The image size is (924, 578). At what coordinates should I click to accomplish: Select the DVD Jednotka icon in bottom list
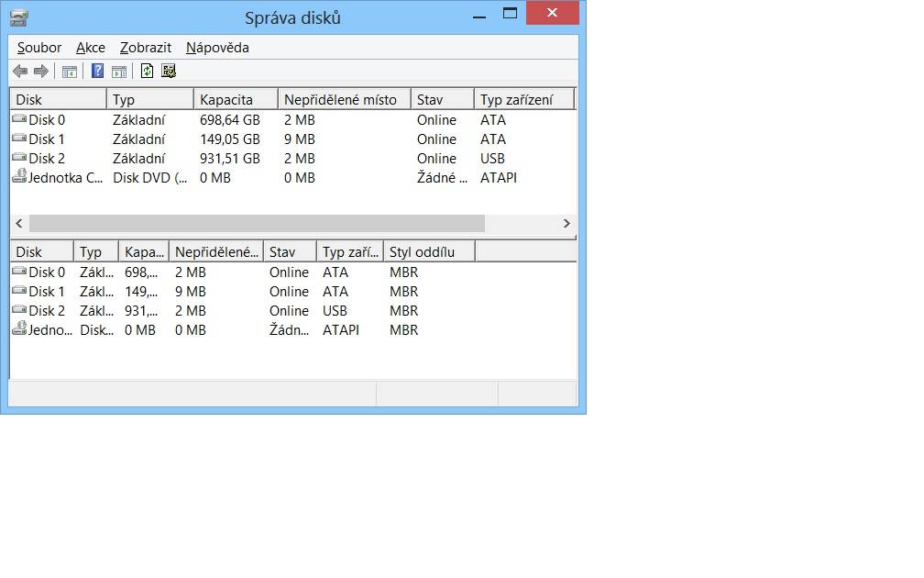pos(19,328)
